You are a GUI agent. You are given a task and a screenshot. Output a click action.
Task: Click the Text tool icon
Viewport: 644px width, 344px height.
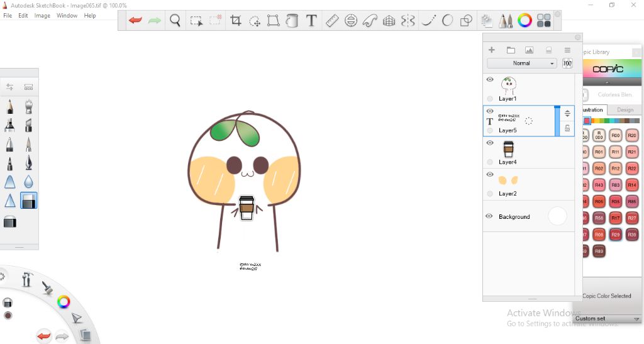(311, 21)
